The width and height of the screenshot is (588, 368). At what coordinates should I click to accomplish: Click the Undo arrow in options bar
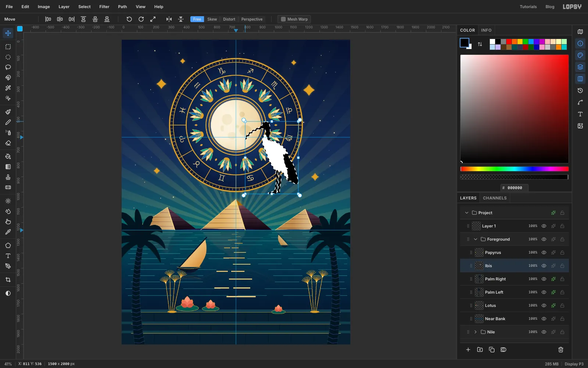pyautogui.click(x=129, y=19)
